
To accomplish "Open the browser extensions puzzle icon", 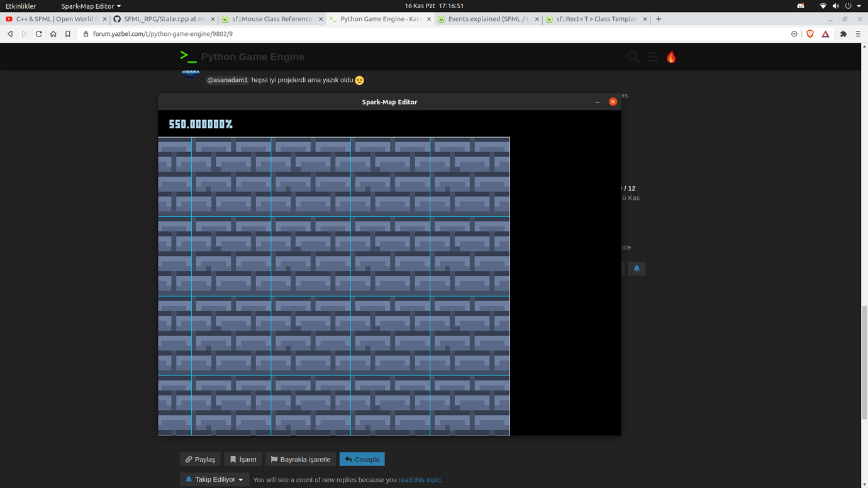I will point(843,34).
